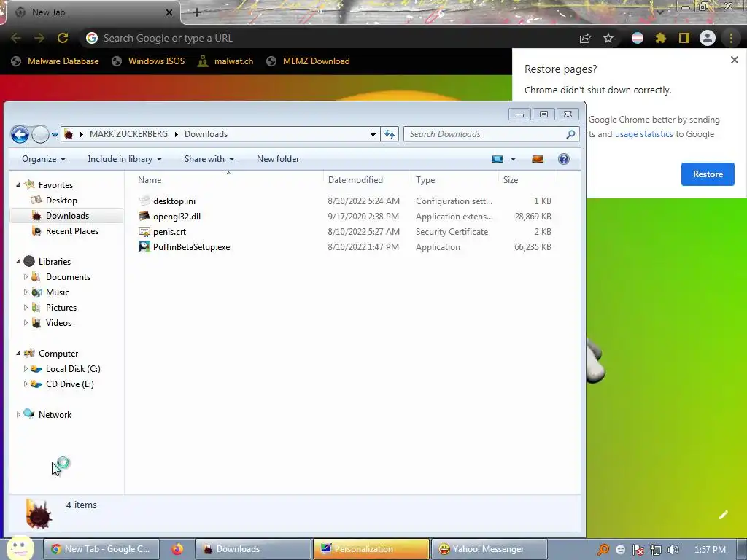Open MEMZ Download bookmark
The width and height of the screenshot is (747, 560).
tap(309, 61)
